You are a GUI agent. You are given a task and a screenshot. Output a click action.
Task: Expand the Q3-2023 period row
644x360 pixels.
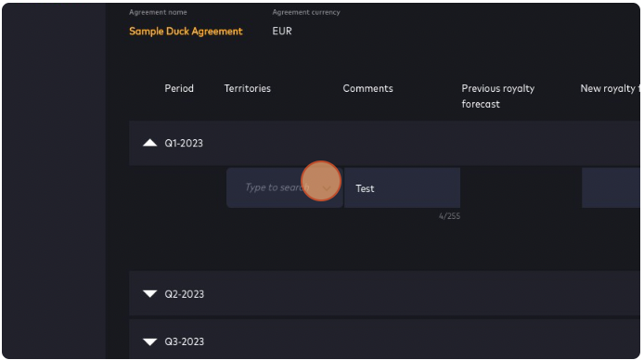pos(150,341)
